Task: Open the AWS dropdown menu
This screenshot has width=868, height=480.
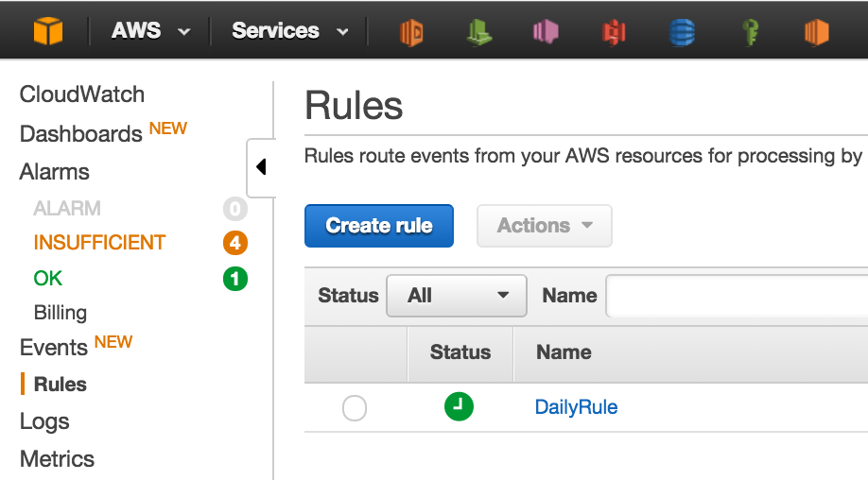Action: (150, 31)
